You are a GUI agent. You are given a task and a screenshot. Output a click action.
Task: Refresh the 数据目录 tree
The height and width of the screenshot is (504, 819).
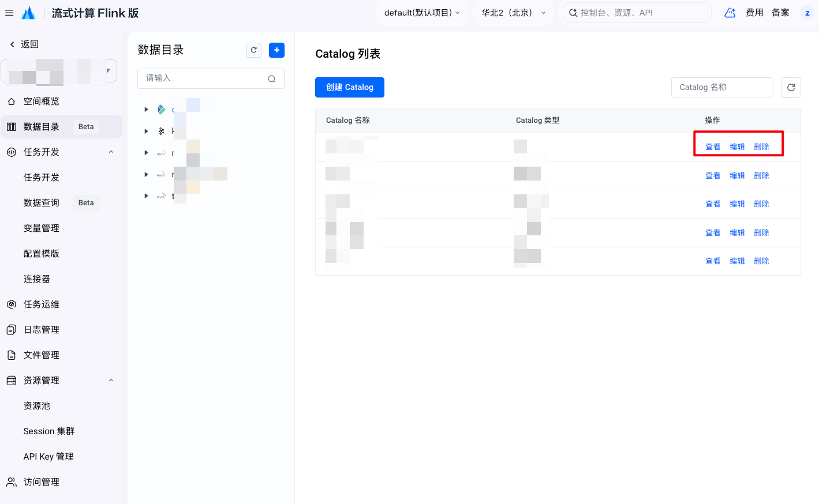tap(254, 50)
